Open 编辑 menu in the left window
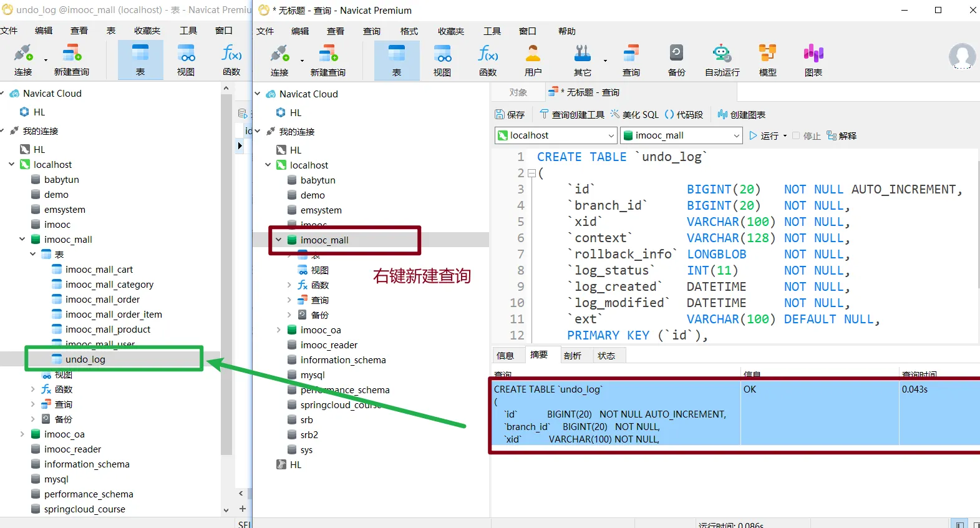 click(44, 31)
